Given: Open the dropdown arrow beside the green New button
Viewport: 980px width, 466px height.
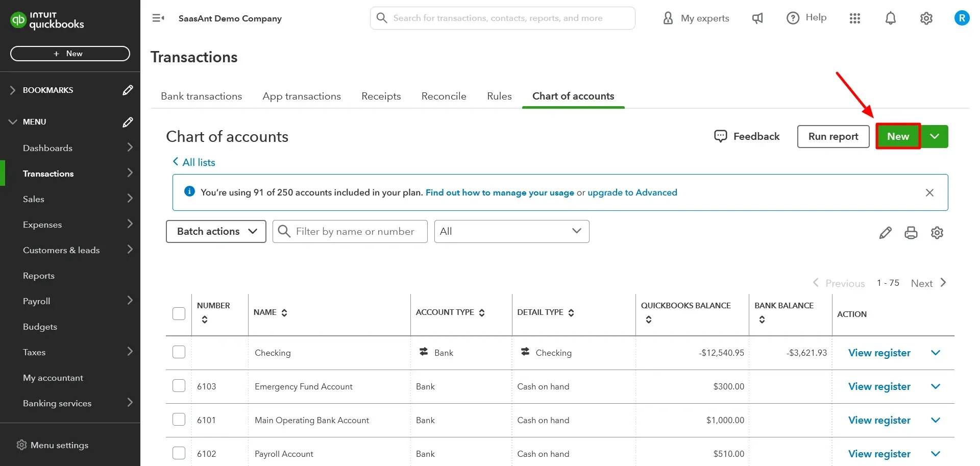Looking at the screenshot, I should [935, 136].
